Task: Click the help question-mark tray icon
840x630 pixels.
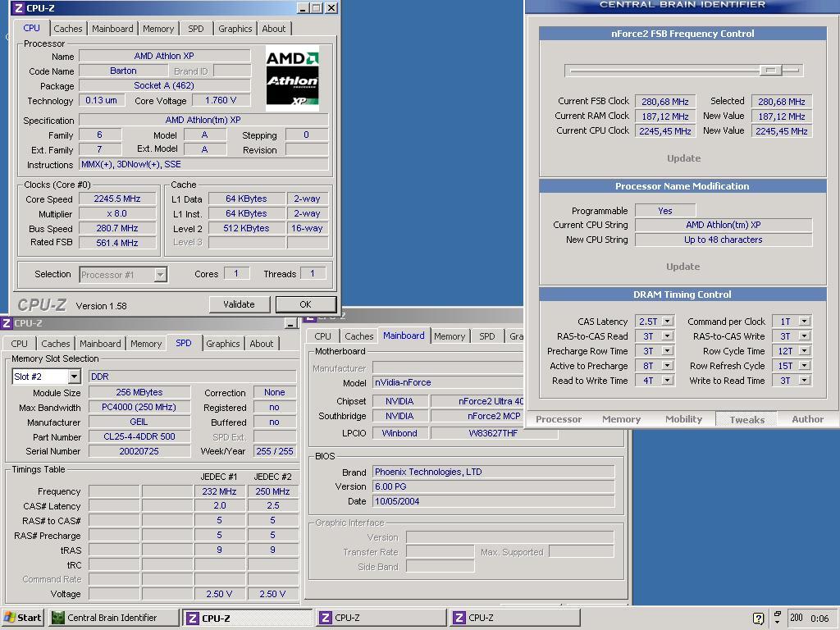Action: pyautogui.click(x=758, y=618)
